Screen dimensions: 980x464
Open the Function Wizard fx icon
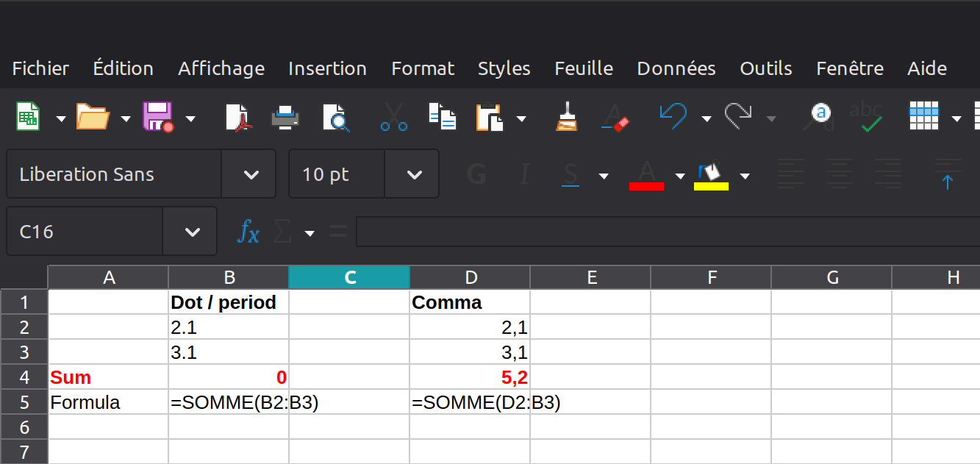(248, 232)
